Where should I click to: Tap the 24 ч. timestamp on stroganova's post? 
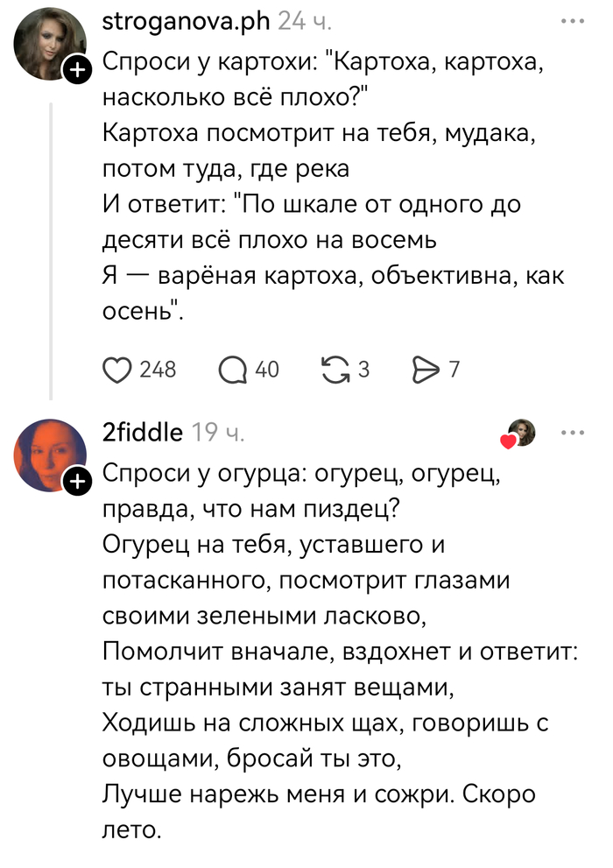306,23
